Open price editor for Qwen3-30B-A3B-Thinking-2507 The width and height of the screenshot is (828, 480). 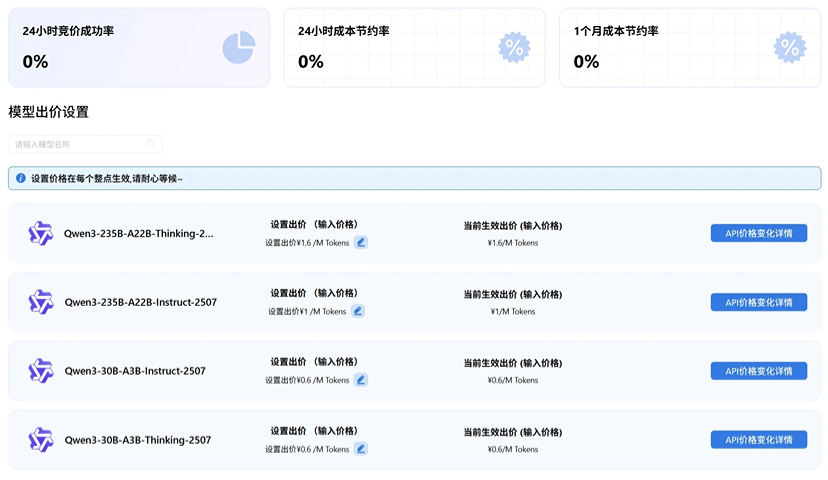[x=361, y=449]
